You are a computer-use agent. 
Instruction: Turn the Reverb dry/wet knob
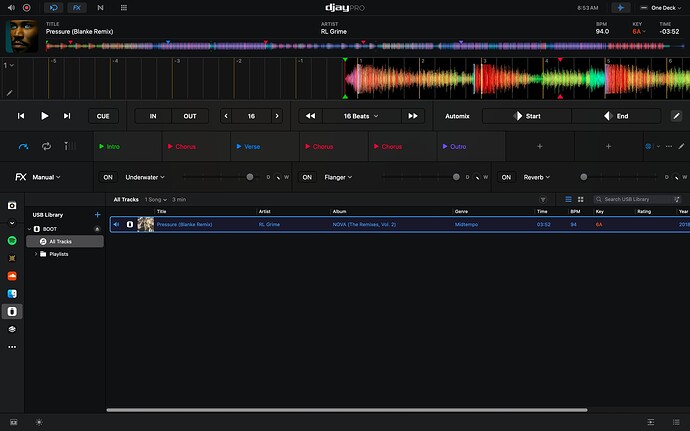tap(676, 177)
